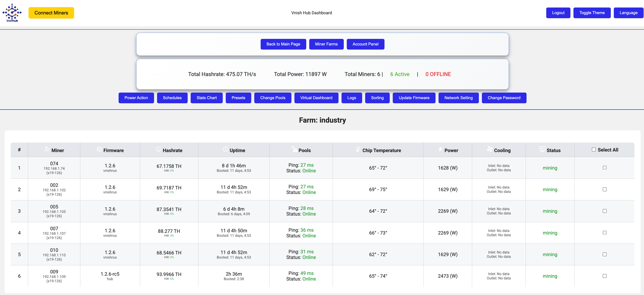Click Change Pools
Viewport: 644px width, 295px height.
coord(273,98)
